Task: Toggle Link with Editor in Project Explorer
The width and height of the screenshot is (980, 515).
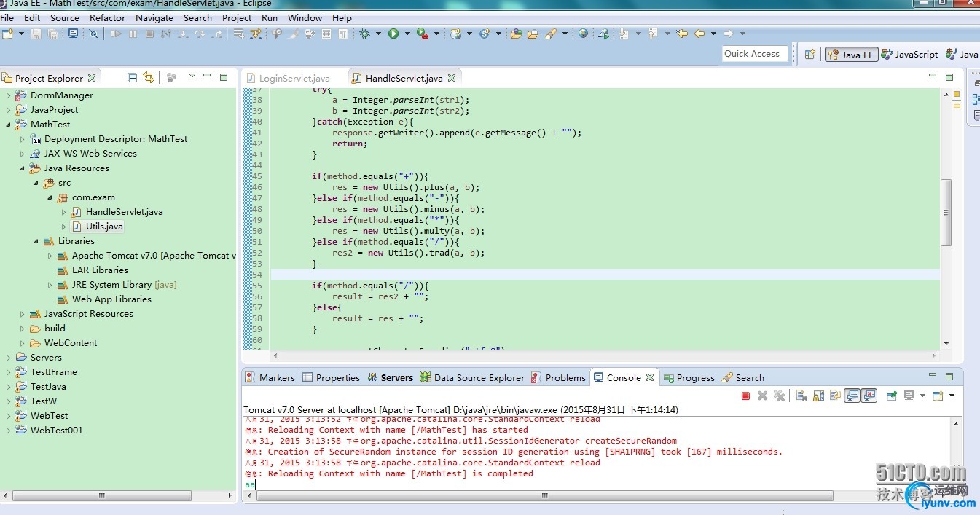Action: pyautogui.click(x=149, y=77)
